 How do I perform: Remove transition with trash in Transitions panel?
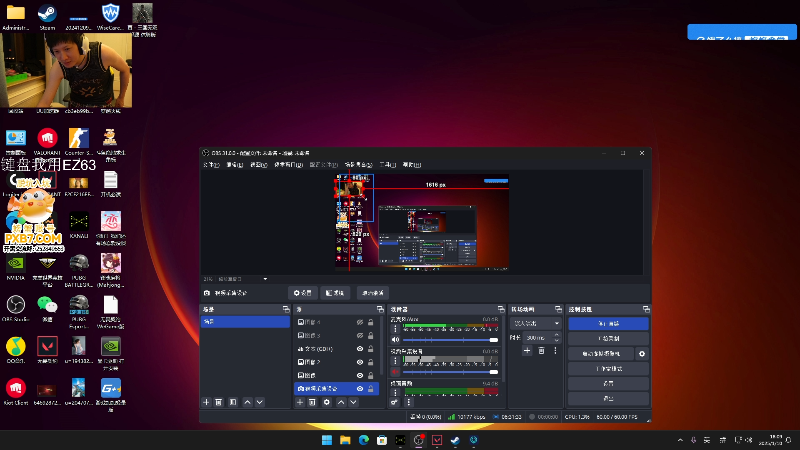pos(541,351)
